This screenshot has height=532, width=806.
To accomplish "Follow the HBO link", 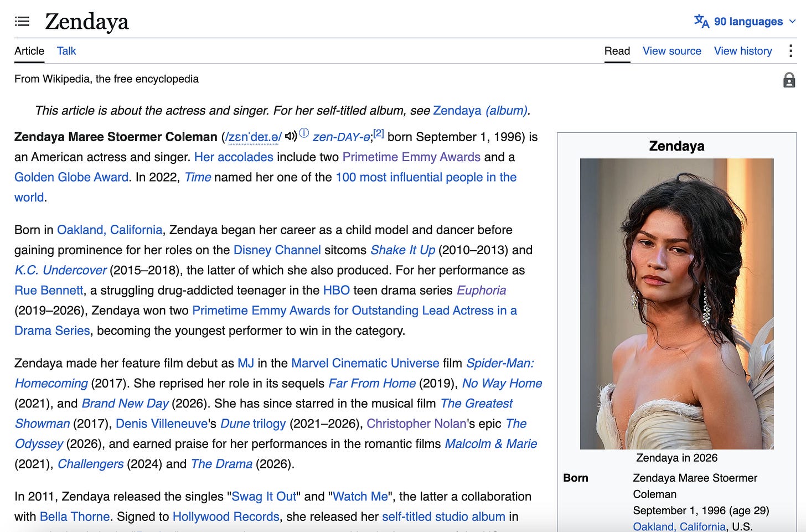I will point(336,291).
